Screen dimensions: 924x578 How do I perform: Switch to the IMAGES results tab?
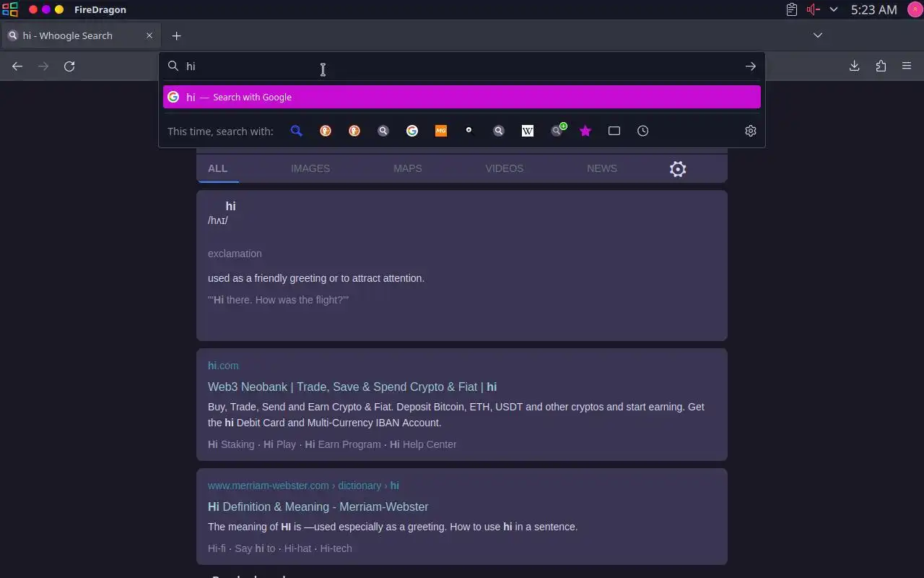pyautogui.click(x=310, y=168)
